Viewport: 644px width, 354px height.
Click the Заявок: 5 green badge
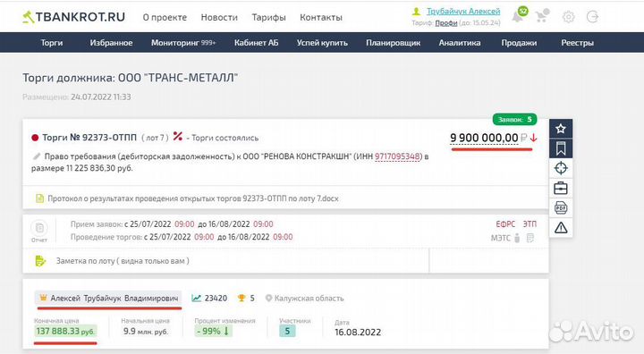point(514,120)
